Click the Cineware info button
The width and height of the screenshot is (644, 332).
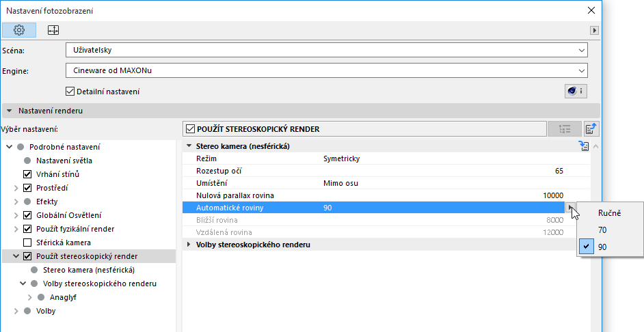point(576,91)
